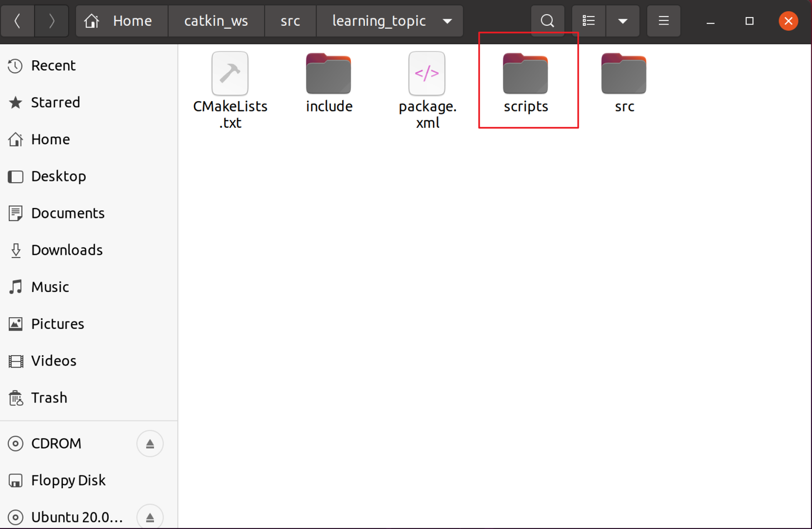812x529 pixels.
Task: Open the hamburger main menu
Action: pos(663,21)
